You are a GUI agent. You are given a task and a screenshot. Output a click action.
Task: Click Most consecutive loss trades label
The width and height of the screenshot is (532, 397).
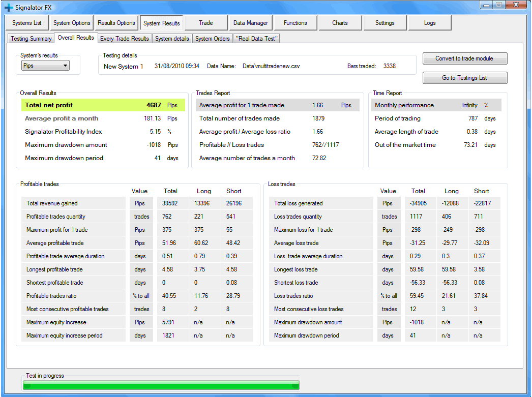coord(309,309)
